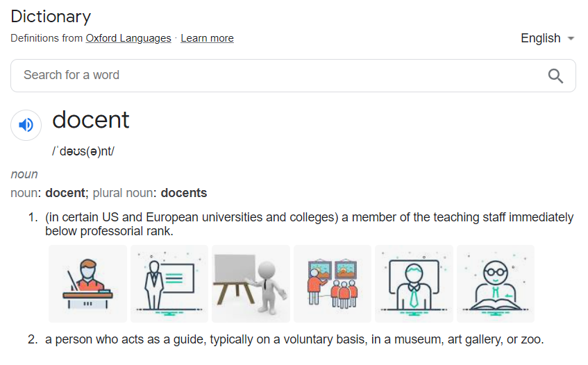Open the presenter-with-whiteboard outline thumbnail
This screenshot has height=365, width=588.
point(169,284)
